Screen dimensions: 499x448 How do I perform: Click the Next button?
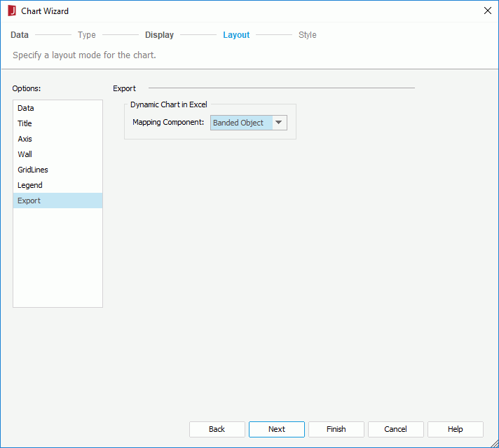click(277, 429)
